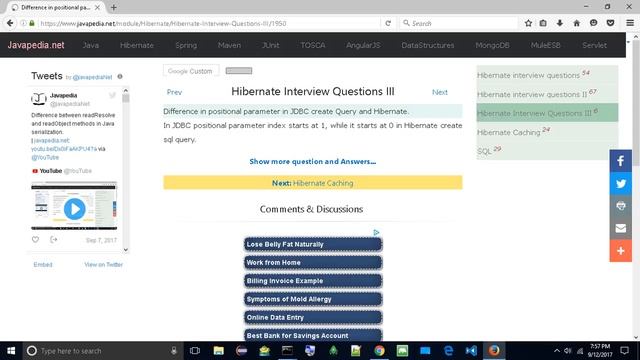Select Hibernate Interview Questions III sidebar item

547,113
